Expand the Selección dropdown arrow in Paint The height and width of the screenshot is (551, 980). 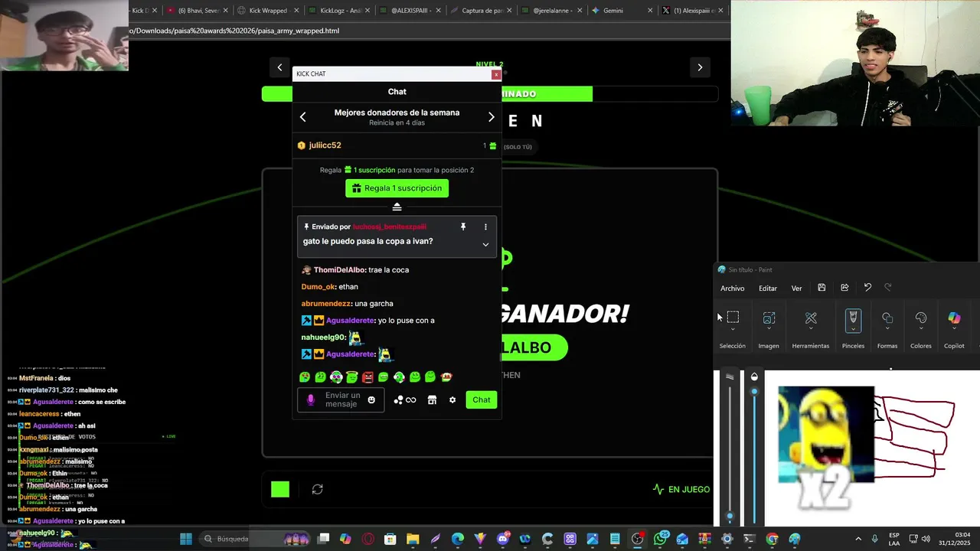pyautogui.click(x=733, y=329)
